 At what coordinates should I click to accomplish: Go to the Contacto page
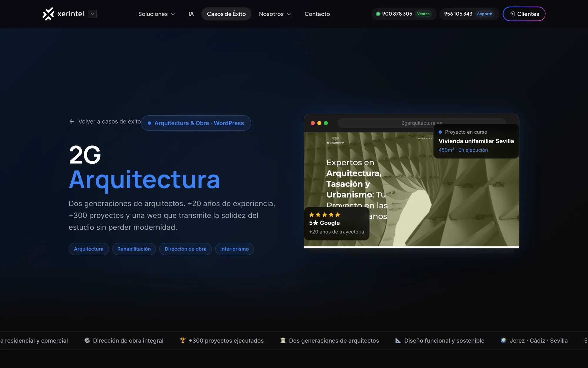(x=317, y=14)
